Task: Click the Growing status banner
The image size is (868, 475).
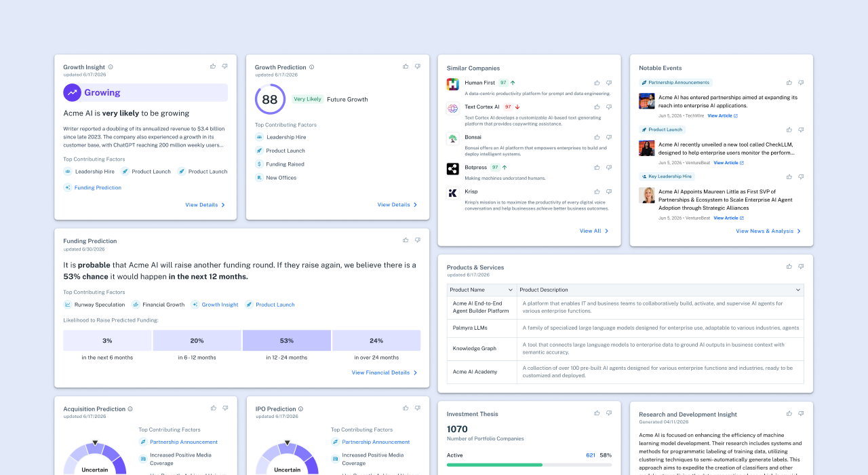Action: [146, 92]
